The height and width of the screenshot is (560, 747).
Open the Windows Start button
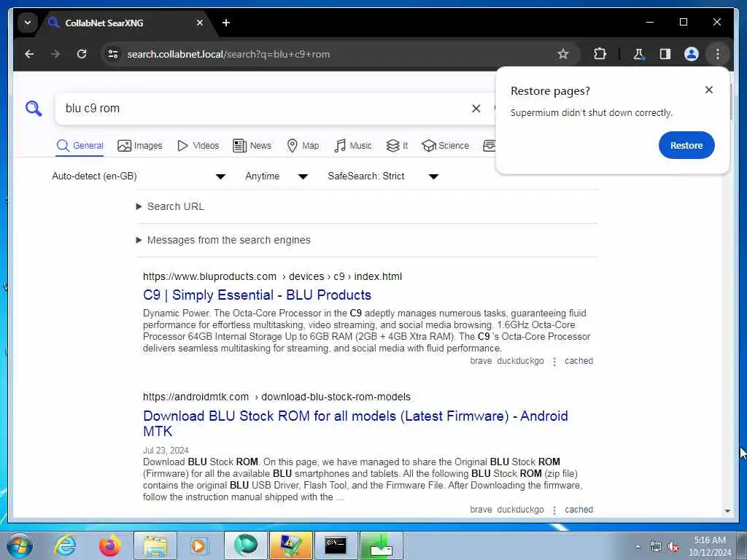click(19, 545)
